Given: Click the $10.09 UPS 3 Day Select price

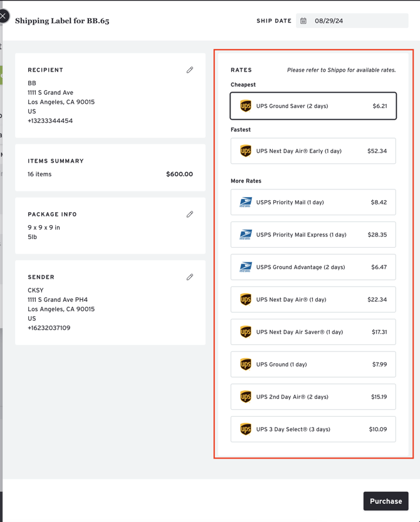Looking at the screenshot, I should click(x=377, y=430).
